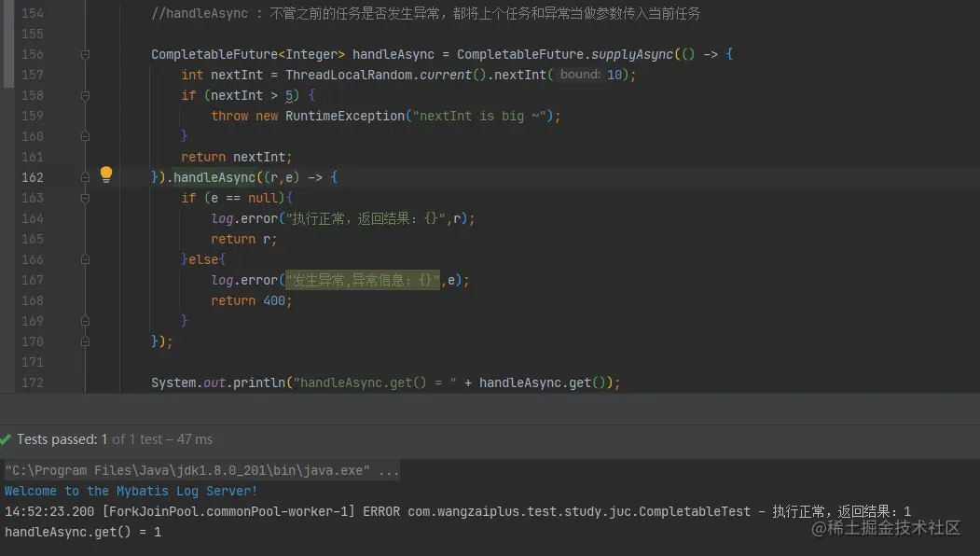Click the yellow lightbulb intention icon
Image resolution: width=980 pixels, height=556 pixels.
[x=106, y=174]
